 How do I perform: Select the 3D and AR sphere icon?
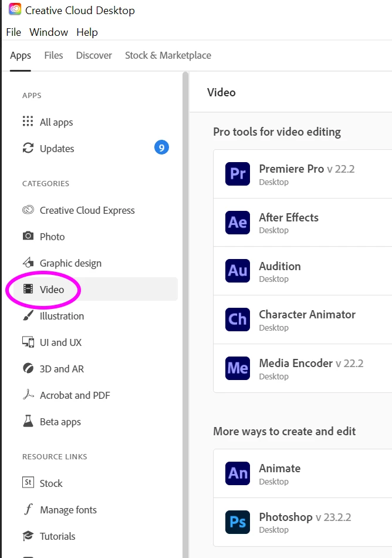tap(28, 368)
